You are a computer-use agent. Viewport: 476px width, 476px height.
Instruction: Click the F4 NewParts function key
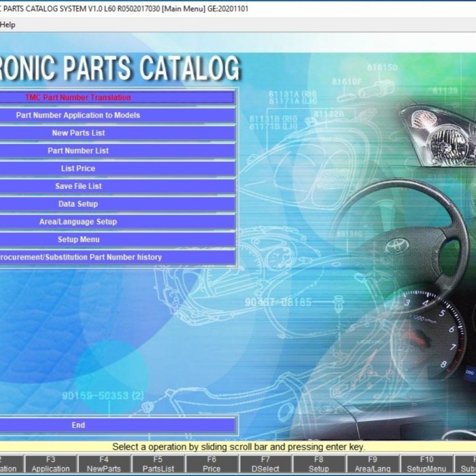(x=104, y=464)
